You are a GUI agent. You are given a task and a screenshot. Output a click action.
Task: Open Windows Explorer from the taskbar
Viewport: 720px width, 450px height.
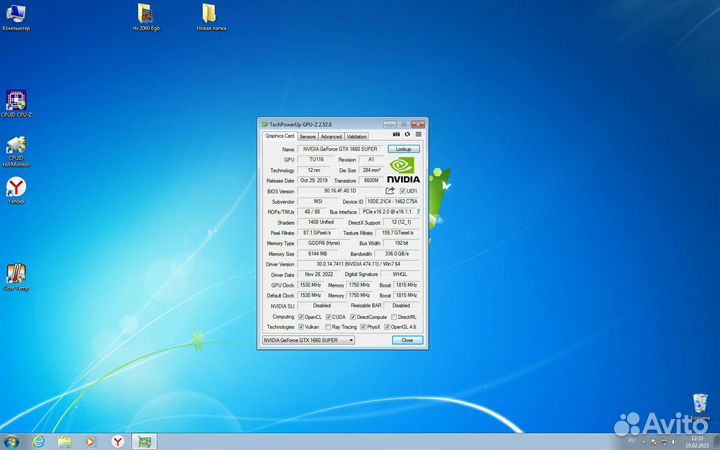(65, 442)
